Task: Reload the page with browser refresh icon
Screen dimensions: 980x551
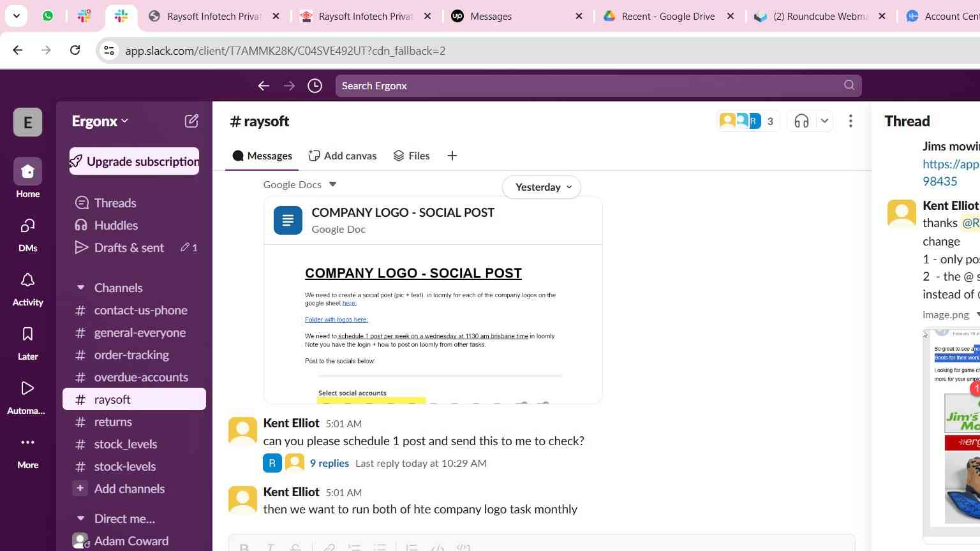Action: point(75,50)
